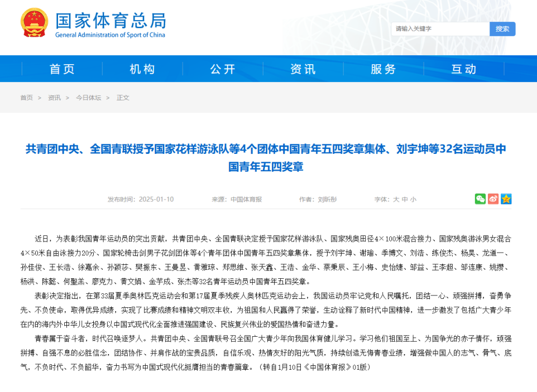
Task: Share article via WeChat icon
Action: [x=480, y=199]
